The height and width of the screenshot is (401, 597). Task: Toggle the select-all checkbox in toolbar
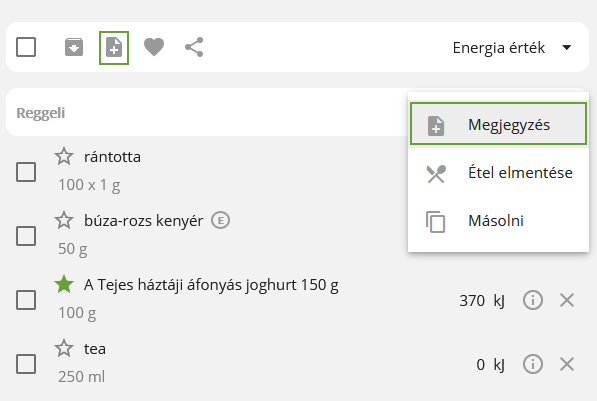point(26,47)
